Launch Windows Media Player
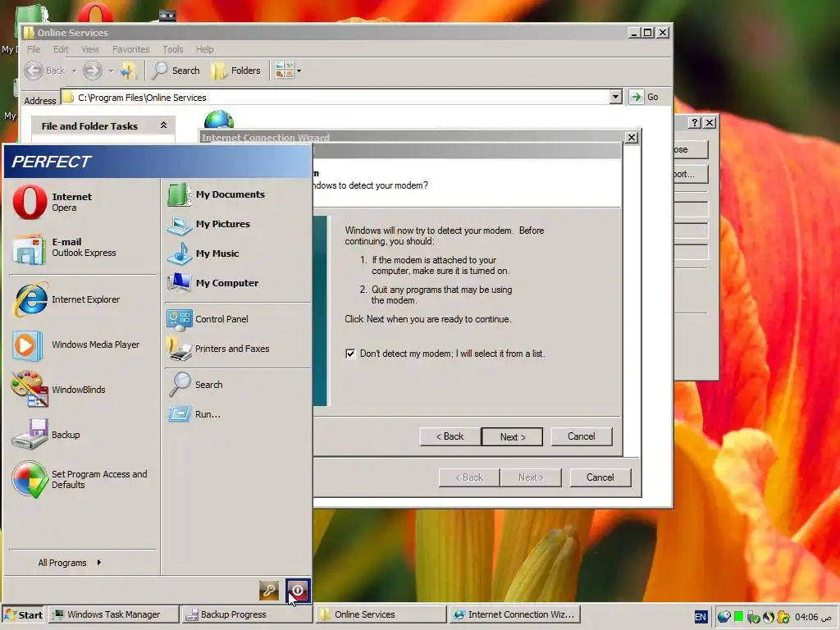Screen dimensions: 840x630 (x=76, y=345)
